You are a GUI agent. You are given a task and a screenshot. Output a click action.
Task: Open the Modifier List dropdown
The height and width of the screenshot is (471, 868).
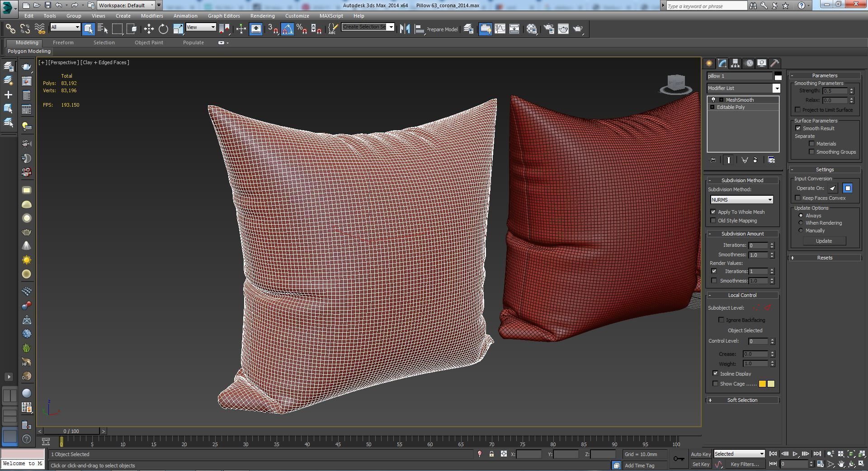744,88
